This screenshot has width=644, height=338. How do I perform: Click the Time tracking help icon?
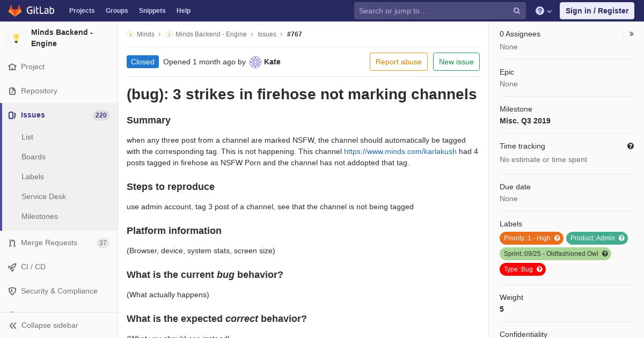[631, 146]
